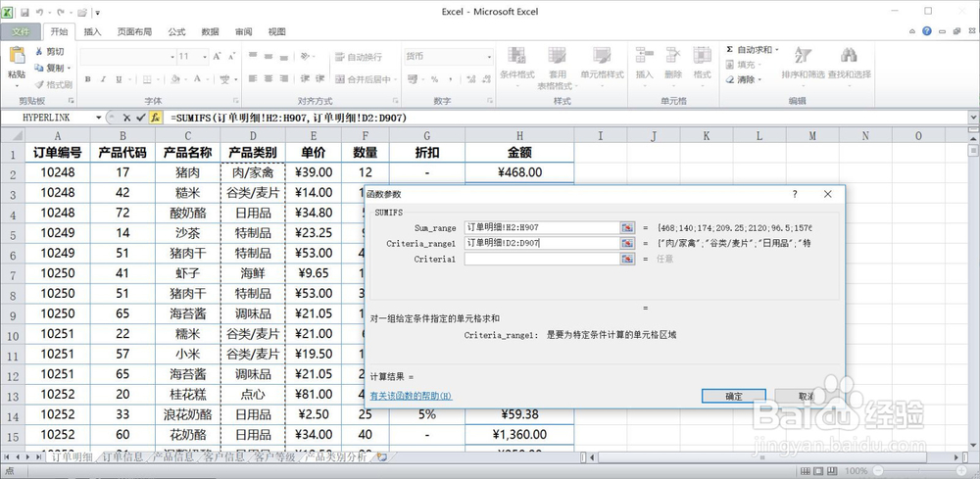980x479 pixels.
Task: Open the File (文件) tab
Action: click(21, 32)
